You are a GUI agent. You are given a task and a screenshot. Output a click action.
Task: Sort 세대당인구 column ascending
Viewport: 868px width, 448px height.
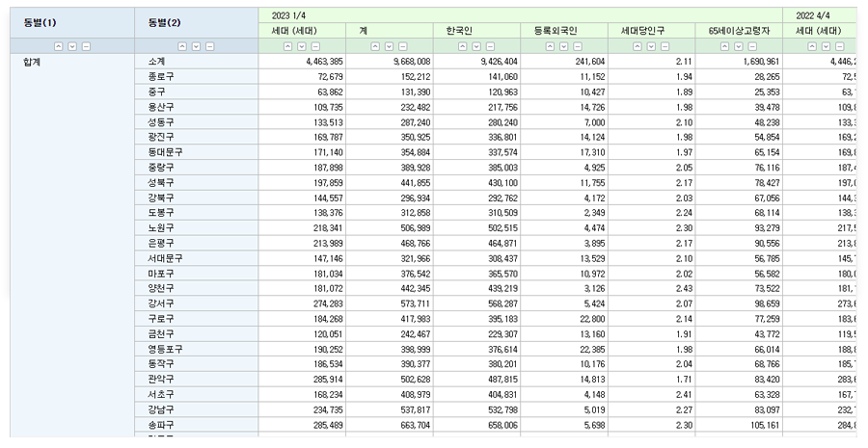click(637, 45)
